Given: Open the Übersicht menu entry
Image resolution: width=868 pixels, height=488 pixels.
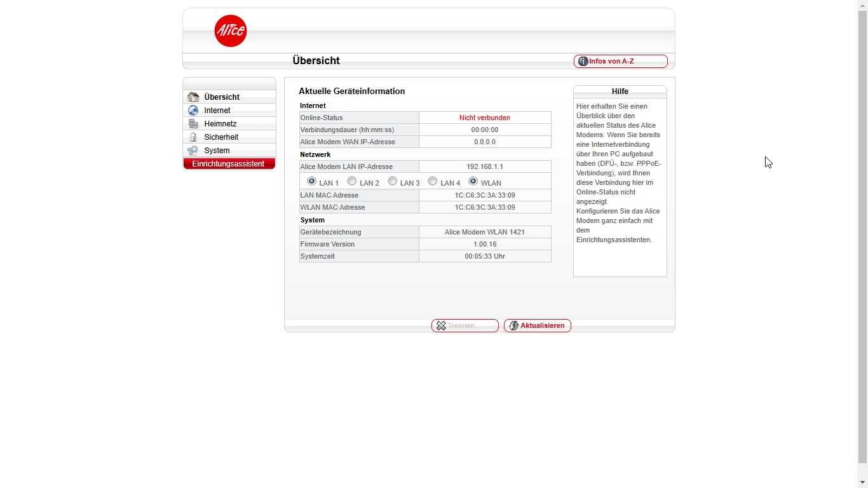Looking at the screenshot, I should click(229, 97).
